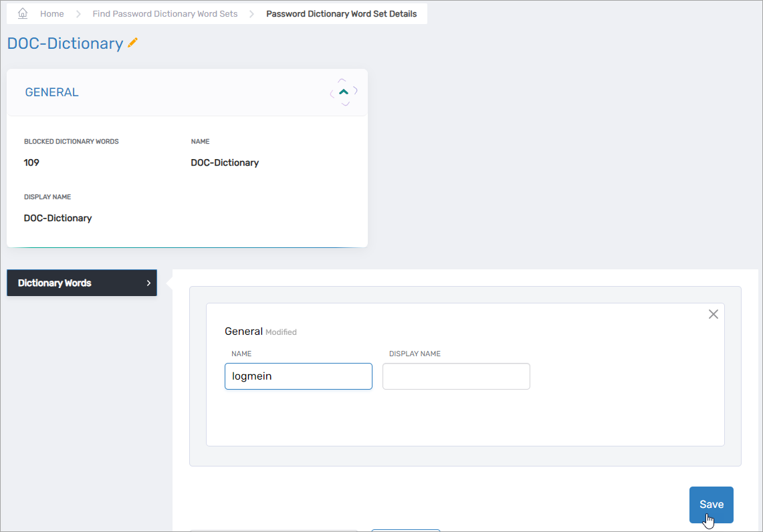The width and height of the screenshot is (763, 532).
Task: Click the Name value DOC-Dictionary in panel
Action: [x=225, y=162]
